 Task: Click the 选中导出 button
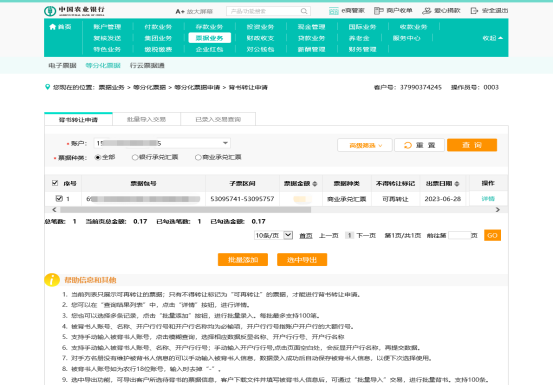coord(302,260)
